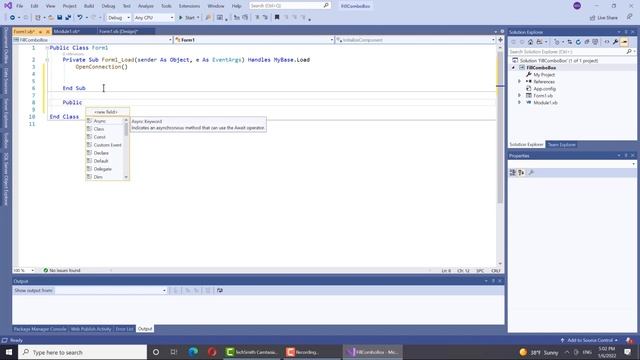Click Alphabetical sort icon in Properties panel
The image size is (640, 360).
coord(521,173)
